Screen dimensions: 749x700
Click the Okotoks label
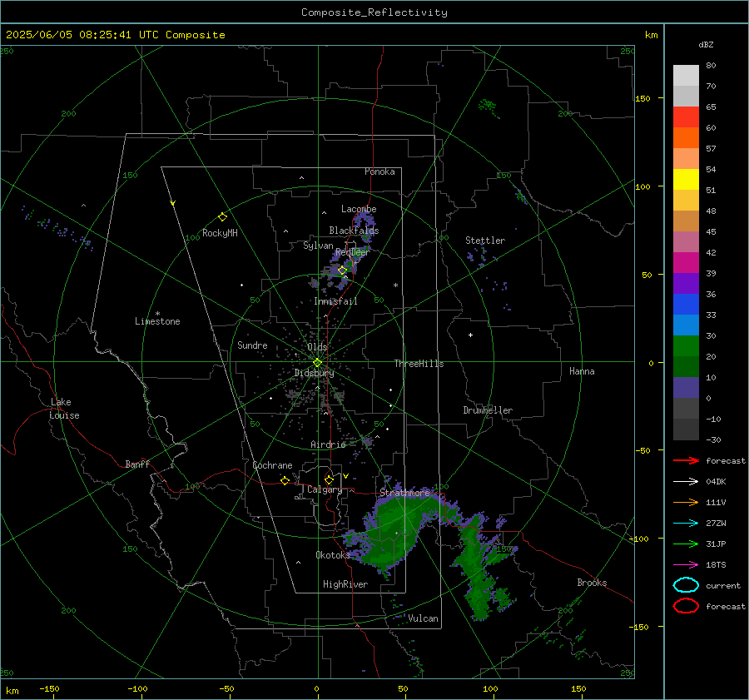coord(333,555)
